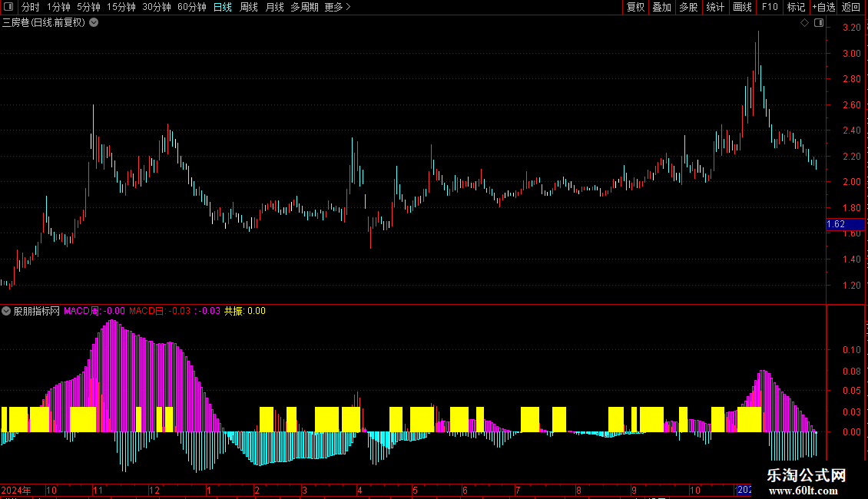Activate the 画线 drawing tool

[742, 7]
